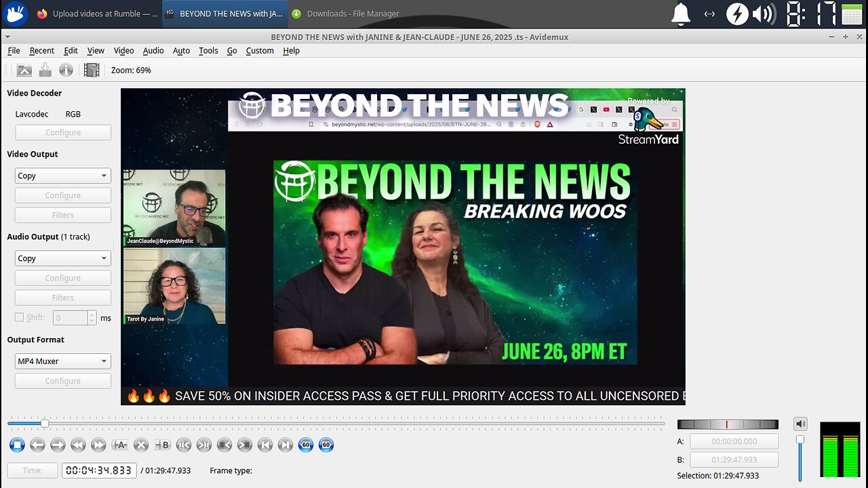The image size is (868, 488).
Task: Step forward 60 seconds
Action: 326,445
